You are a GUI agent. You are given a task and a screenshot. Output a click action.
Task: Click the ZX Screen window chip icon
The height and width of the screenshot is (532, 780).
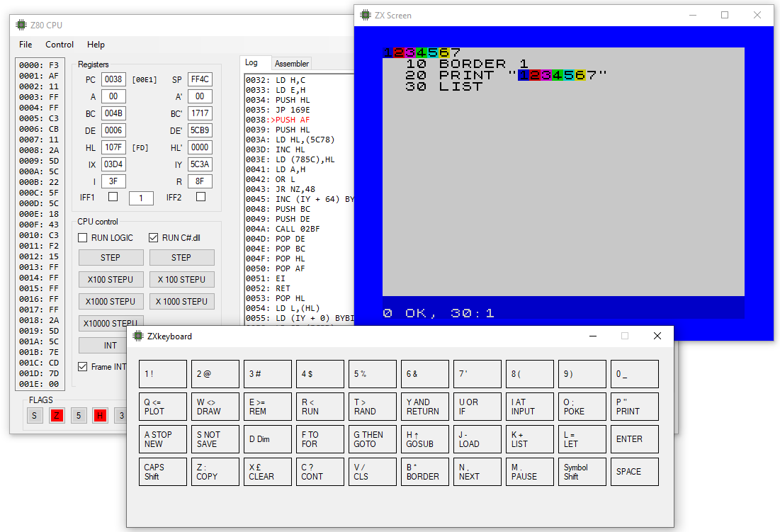pos(366,16)
